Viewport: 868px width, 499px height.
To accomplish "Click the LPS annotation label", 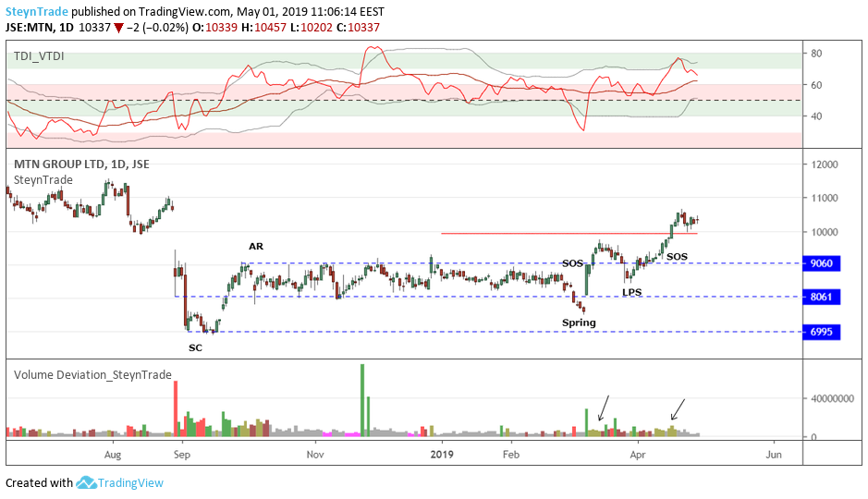I will coord(631,292).
